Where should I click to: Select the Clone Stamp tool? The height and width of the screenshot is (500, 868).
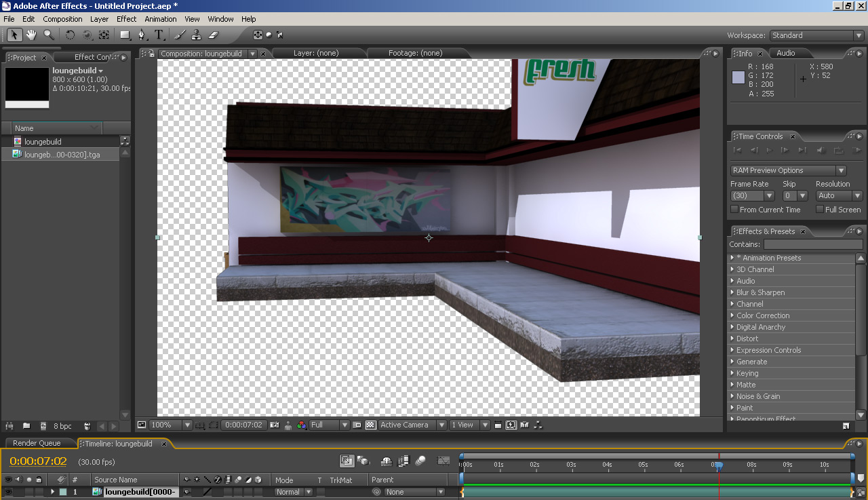tap(196, 35)
